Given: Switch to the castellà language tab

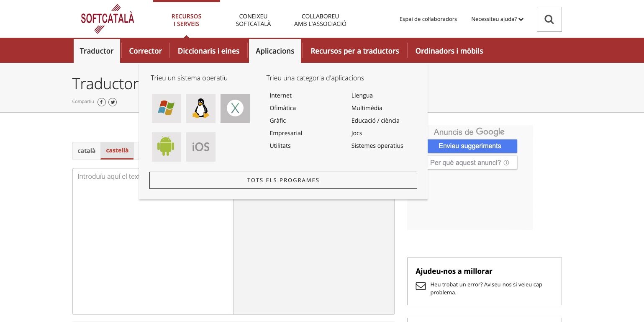Looking at the screenshot, I should pos(117,150).
